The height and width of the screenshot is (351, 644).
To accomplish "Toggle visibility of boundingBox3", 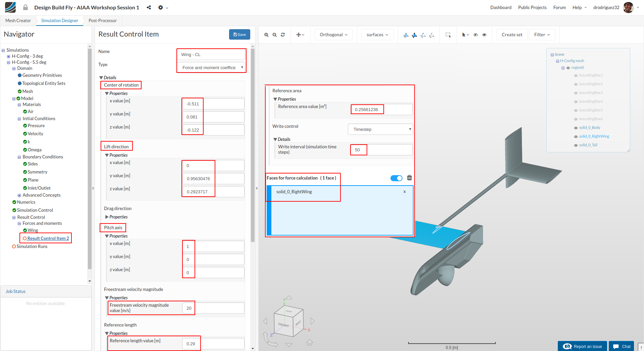I will [576, 93].
